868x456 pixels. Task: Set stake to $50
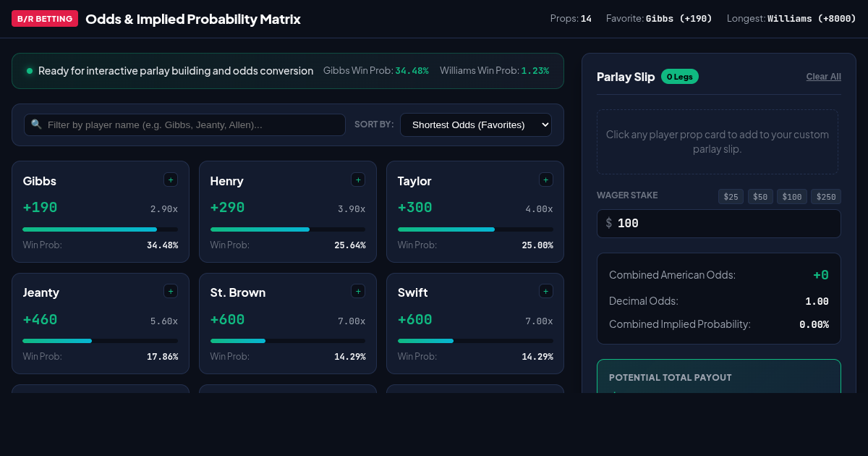(x=760, y=197)
